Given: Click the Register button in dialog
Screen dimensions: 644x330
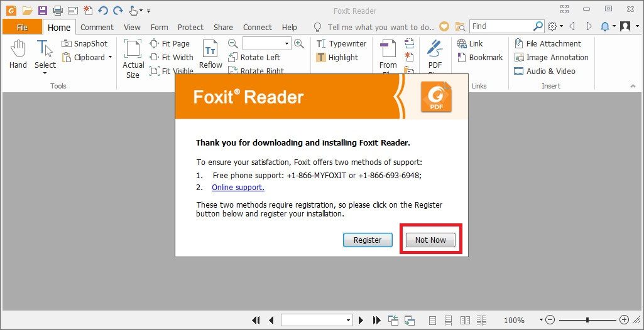Looking at the screenshot, I should pyautogui.click(x=368, y=240).
